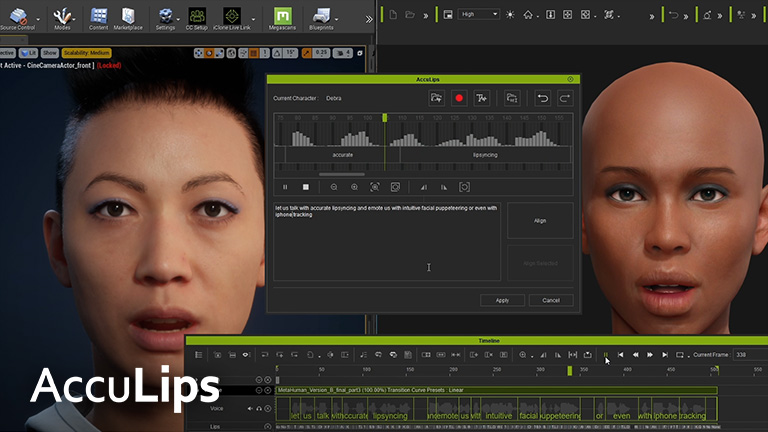Image resolution: width=768 pixels, height=432 pixels.
Task: Open the Lit view mode menu
Action: pos(28,53)
